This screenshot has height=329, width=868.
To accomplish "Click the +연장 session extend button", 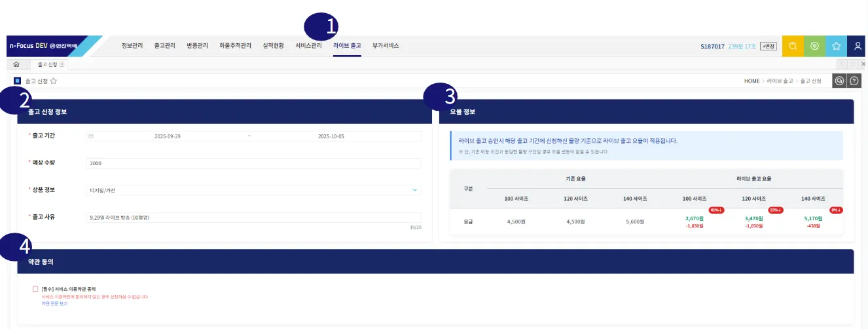I will (x=768, y=47).
